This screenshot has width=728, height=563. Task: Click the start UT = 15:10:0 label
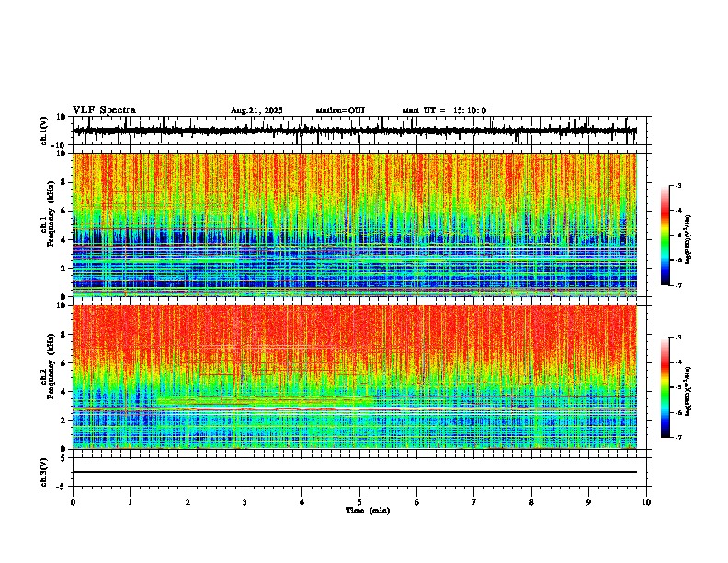tap(444, 110)
